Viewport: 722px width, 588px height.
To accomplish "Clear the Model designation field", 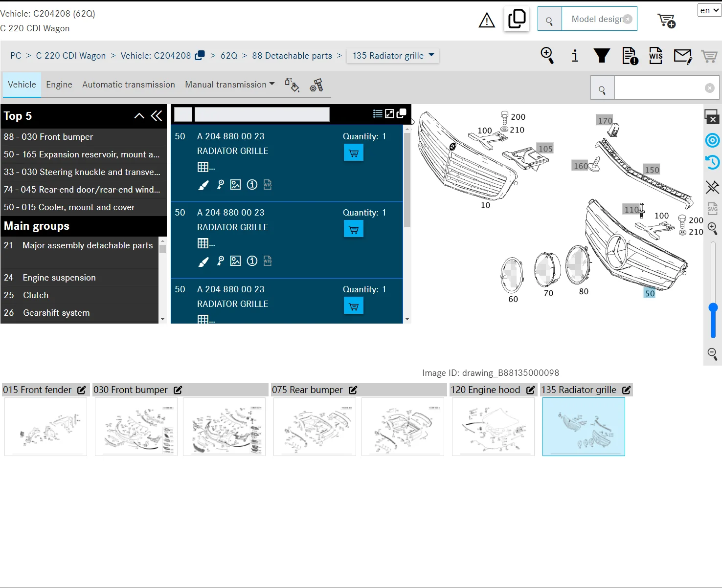I will click(628, 19).
